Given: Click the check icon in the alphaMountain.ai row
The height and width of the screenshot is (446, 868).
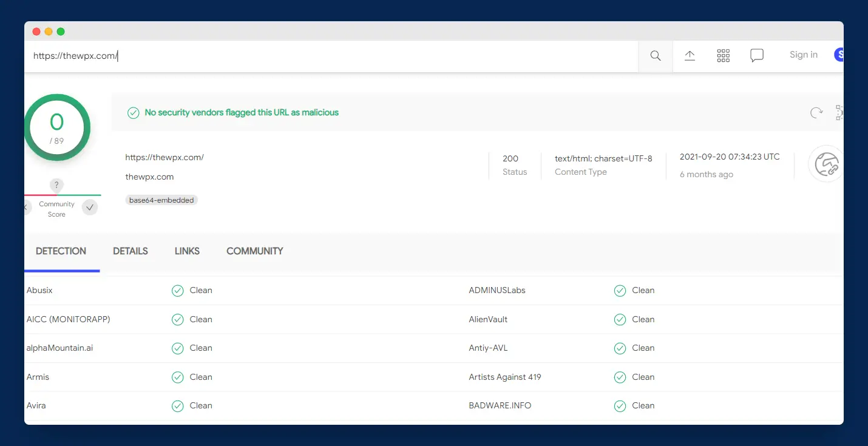Looking at the screenshot, I should click(177, 348).
